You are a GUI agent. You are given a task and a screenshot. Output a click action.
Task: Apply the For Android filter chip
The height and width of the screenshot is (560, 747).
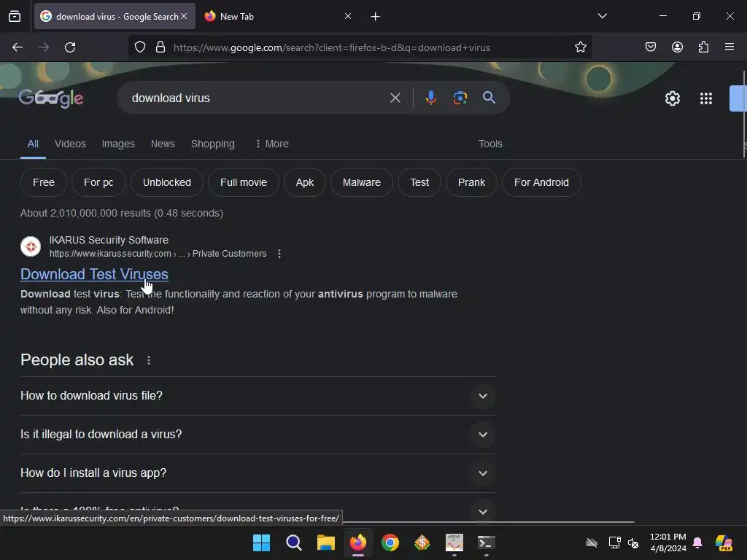pyautogui.click(x=542, y=182)
